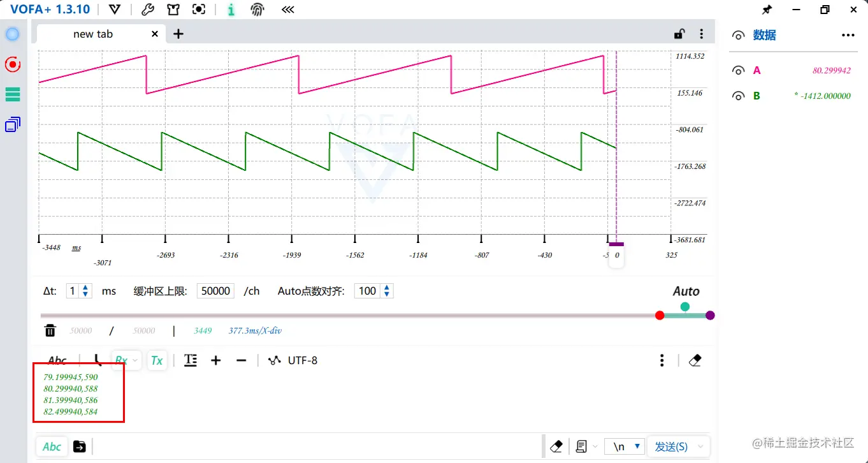The width and height of the screenshot is (868, 463).
Task: Open the blue layered windows sidebar icon
Action: (13, 125)
